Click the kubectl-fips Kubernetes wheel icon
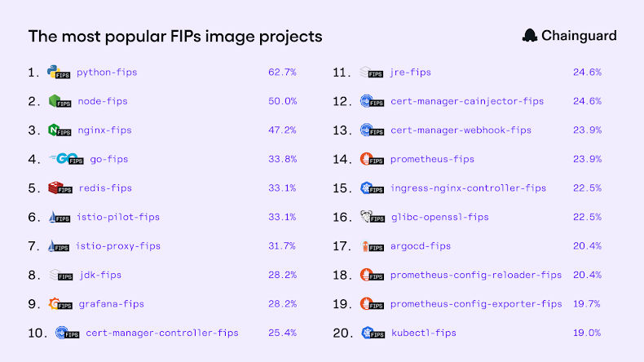The width and height of the screenshot is (644, 362). (x=367, y=333)
